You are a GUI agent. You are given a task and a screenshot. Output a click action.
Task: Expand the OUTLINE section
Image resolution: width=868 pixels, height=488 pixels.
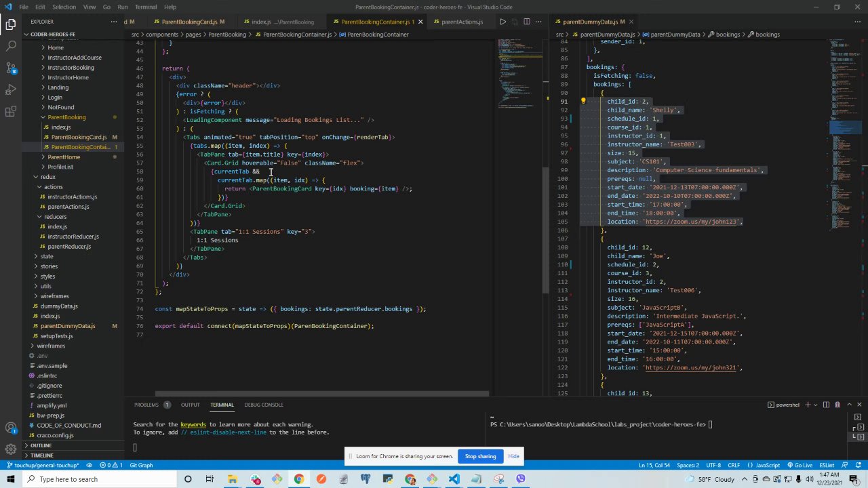[41, 445]
